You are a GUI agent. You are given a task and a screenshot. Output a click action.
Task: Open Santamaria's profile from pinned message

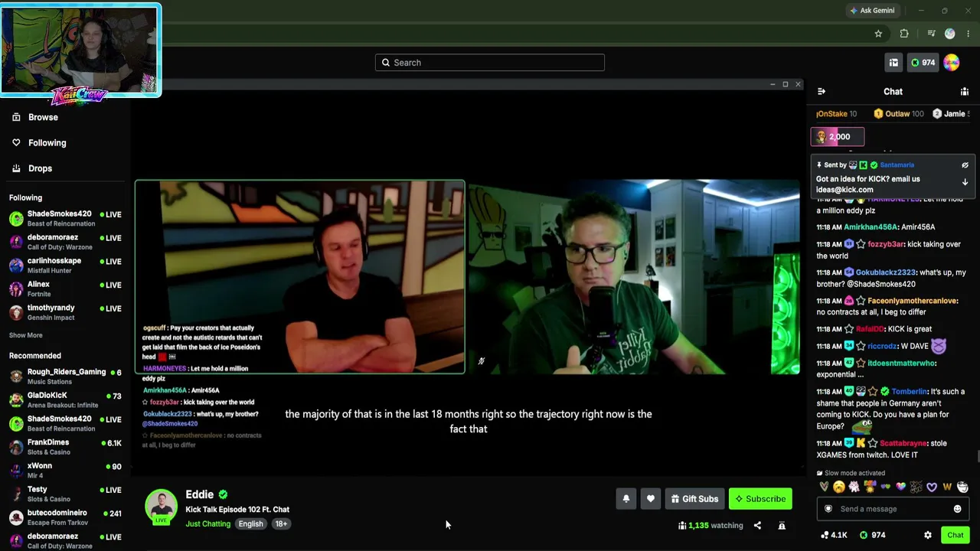[897, 165]
